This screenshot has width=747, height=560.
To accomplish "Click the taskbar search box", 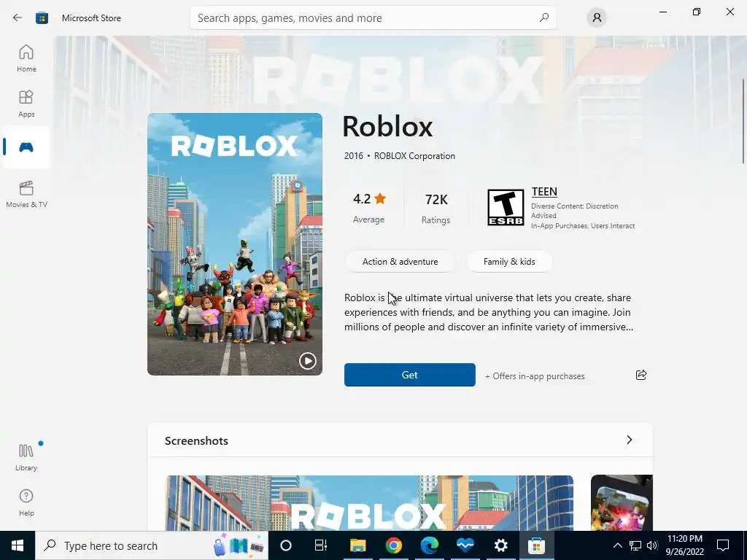I will [152, 545].
